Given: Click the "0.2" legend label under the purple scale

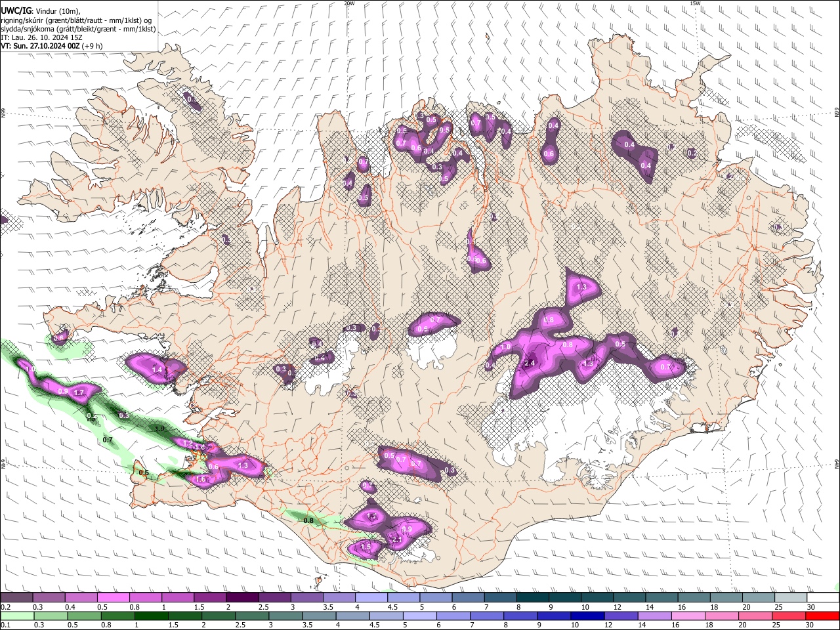Looking at the screenshot, I should [x=5, y=607].
